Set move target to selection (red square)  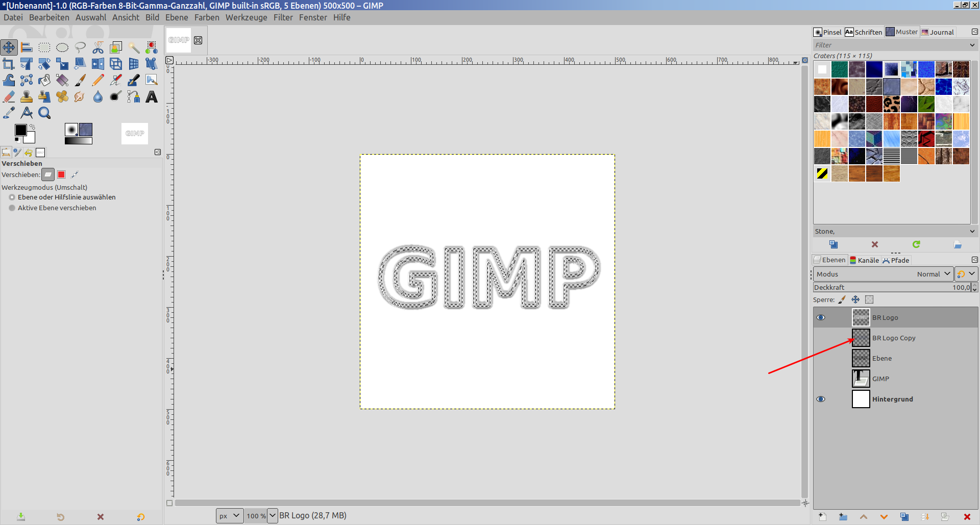pyautogui.click(x=61, y=174)
